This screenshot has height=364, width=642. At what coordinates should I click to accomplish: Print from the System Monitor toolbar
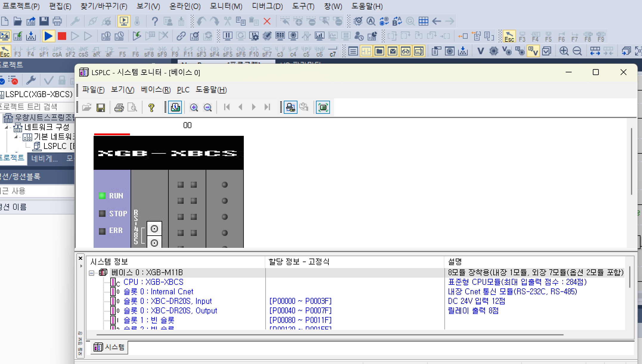(119, 107)
